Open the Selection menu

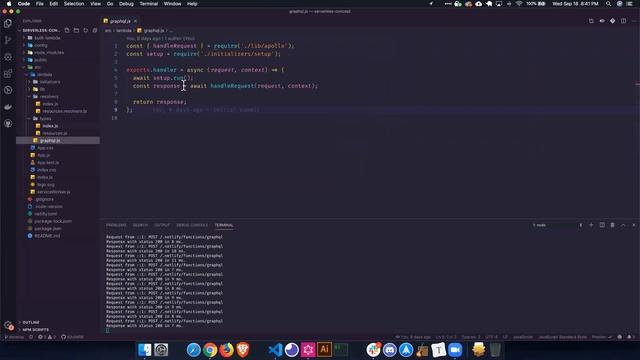coord(74,4)
